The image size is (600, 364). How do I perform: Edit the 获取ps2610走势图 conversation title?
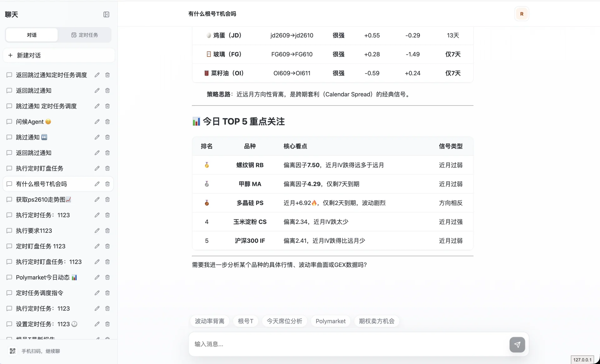tap(97, 199)
